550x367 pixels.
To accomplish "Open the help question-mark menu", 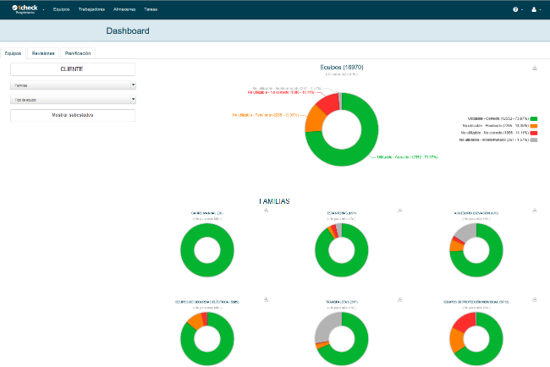I will tap(518, 9).
